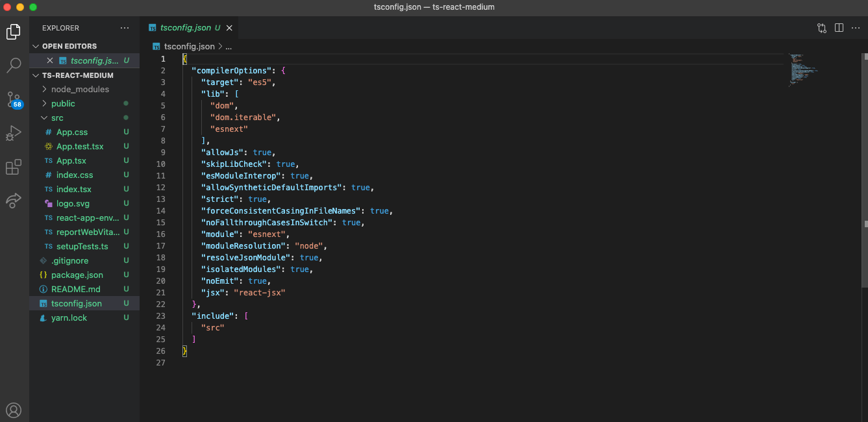The width and height of the screenshot is (868, 422).
Task: Expand the public folder
Action: [84, 103]
